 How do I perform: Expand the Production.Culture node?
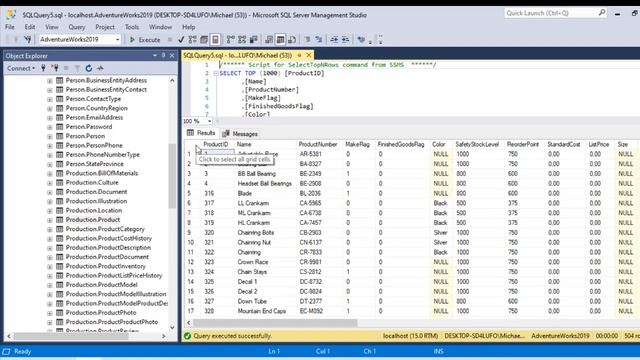pyautogui.click(x=50, y=183)
